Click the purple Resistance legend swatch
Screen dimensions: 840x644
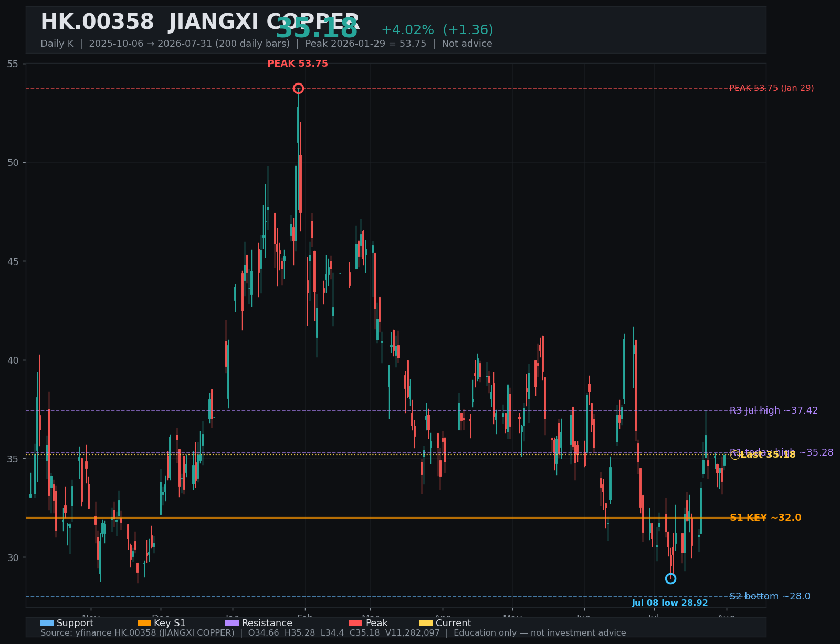(232, 623)
